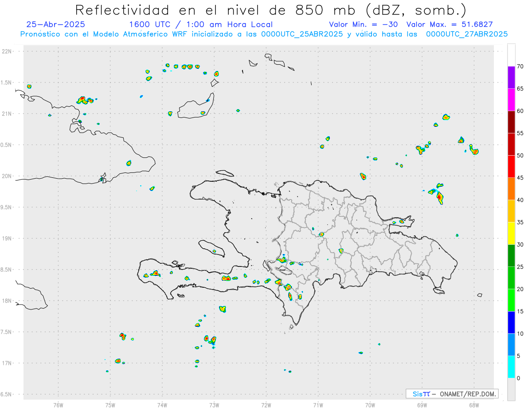The image size is (532, 411).
Task: Select the WRF forecast initialization text line
Action: point(264,34)
